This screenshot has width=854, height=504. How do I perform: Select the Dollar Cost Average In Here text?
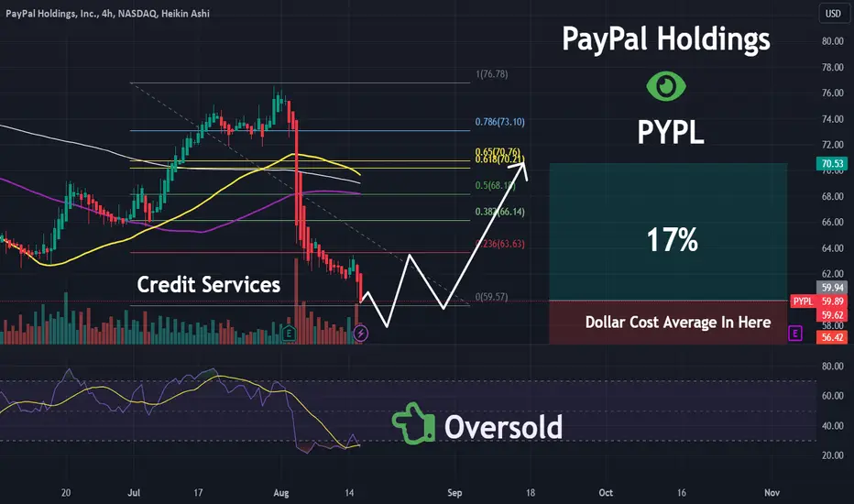(677, 323)
